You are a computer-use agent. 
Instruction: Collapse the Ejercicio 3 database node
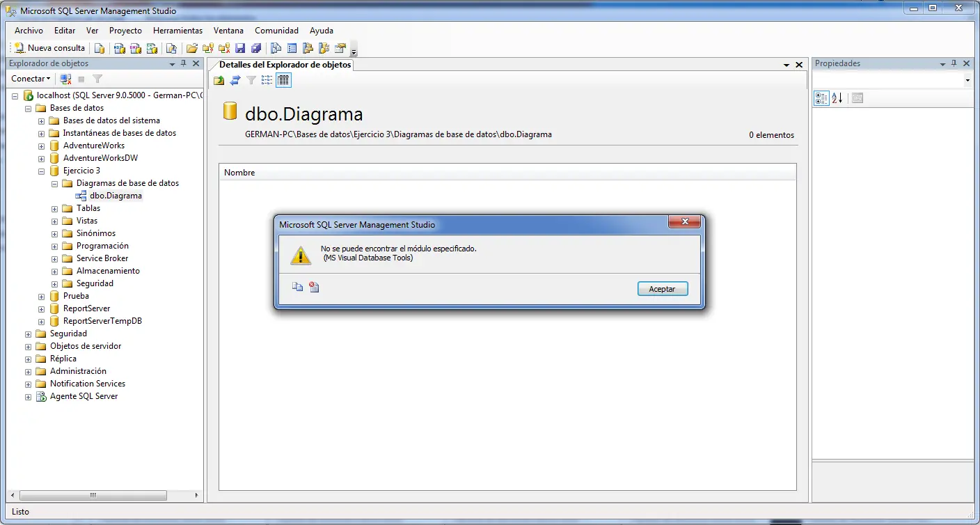click(42, 171)
